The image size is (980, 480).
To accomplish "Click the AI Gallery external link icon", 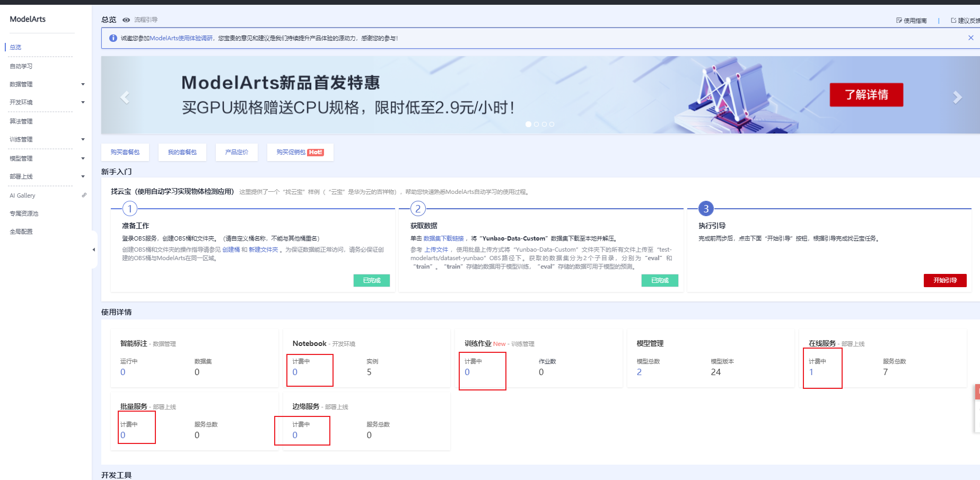I will pyautogui.click(x=84, y=195).
